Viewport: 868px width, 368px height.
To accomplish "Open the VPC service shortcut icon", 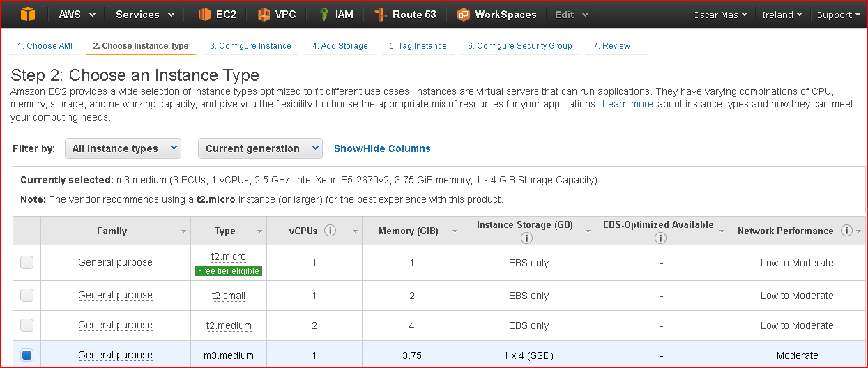I will pyautogui.click(x=264, y=14).
